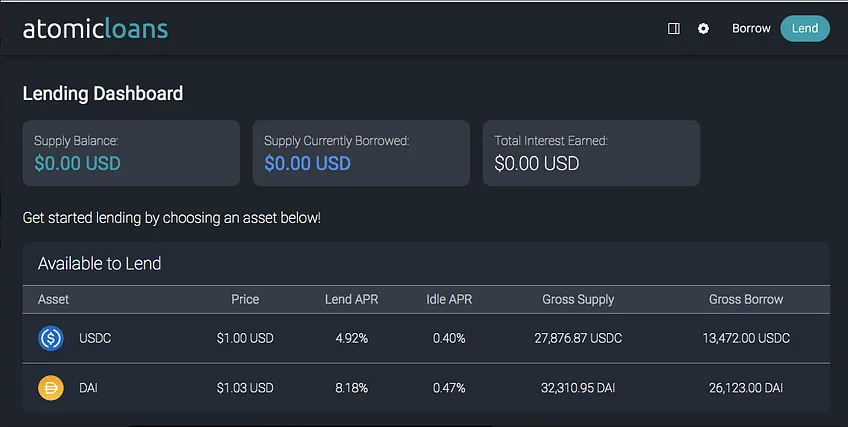Screen dimensions: 848x427
Task: Select the USDC asset name
Action: click(x=95, y=338)
